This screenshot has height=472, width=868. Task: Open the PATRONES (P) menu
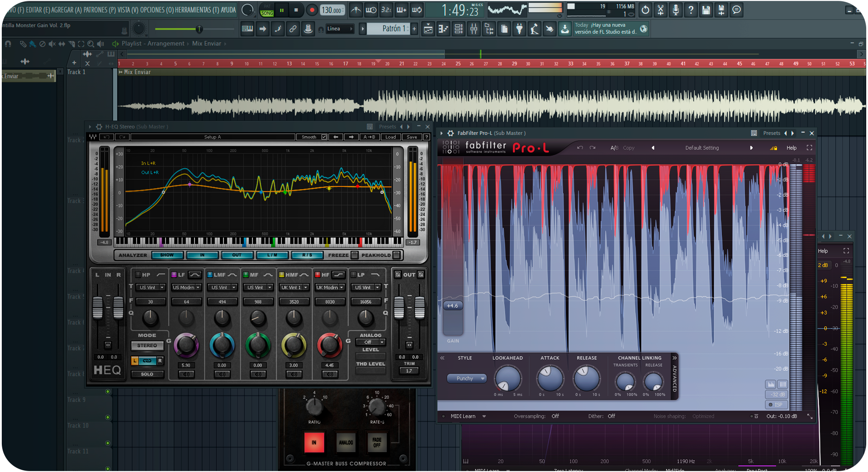[x=100, y=10]
